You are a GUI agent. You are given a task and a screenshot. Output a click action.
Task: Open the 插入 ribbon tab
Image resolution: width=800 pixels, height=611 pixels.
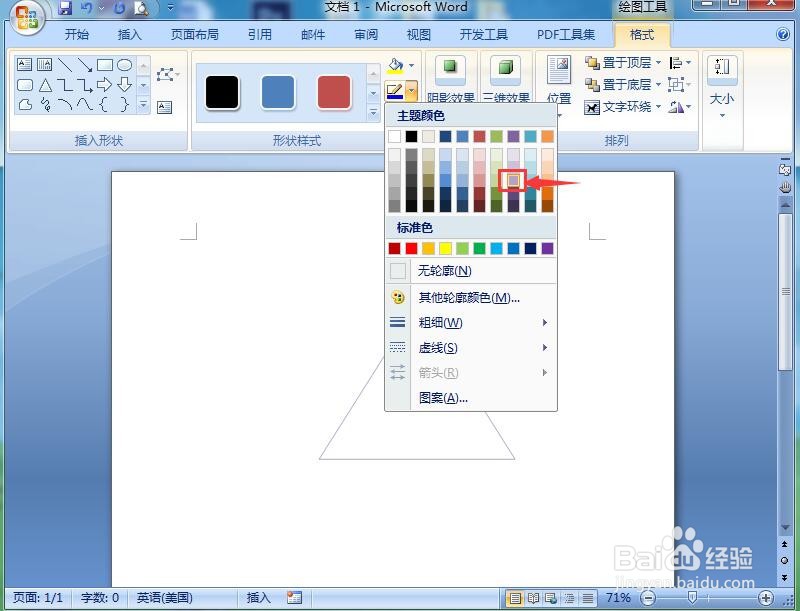tap(129, 35)
